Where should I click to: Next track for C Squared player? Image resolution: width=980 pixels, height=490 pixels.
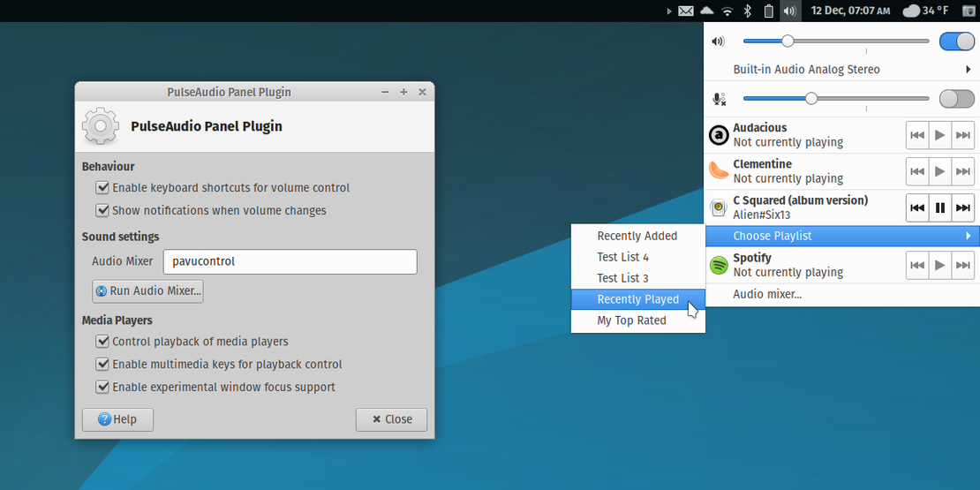[x=963, y=207]
